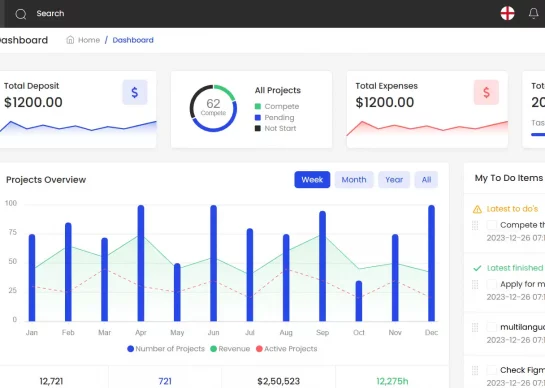Click the $2,50,523 statistic
The height and width of the screenshot is (388, 545).
click(x=279, y=381)
